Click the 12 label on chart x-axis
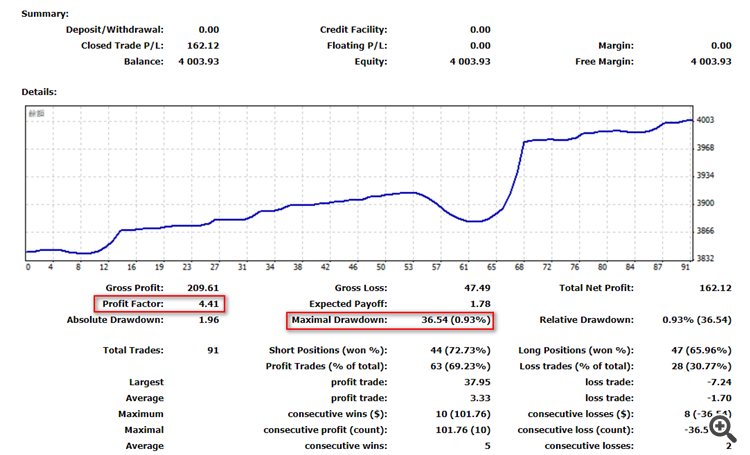Screen dimensions: 750x455 click(104, 267)
